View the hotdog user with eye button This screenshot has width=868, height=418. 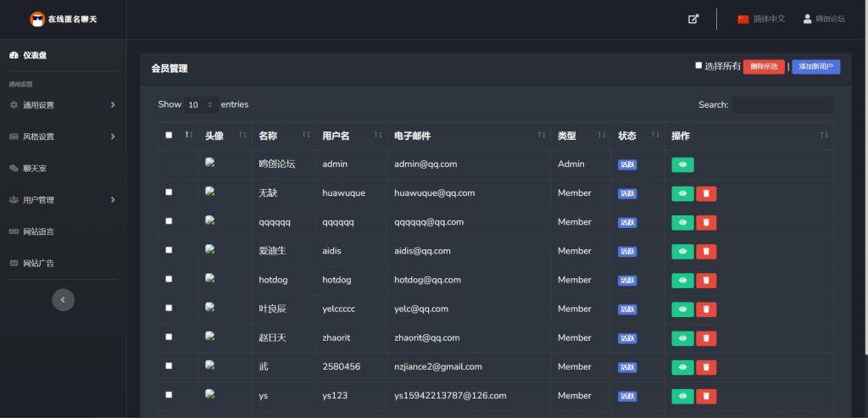682,281
